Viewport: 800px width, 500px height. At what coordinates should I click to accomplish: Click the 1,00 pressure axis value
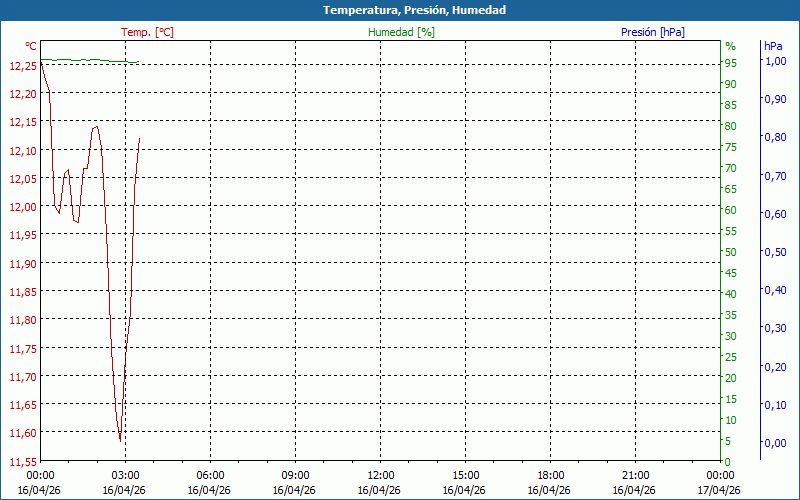(x=774, y=61)
